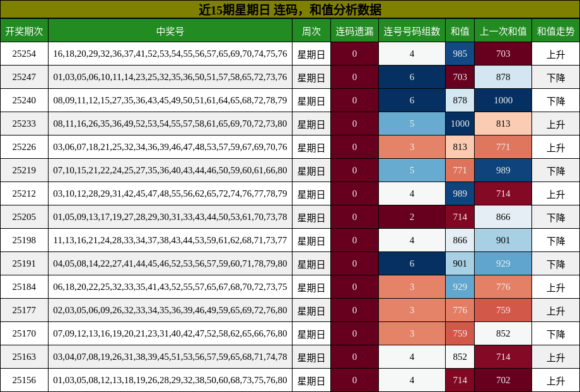
Task: Click 和值 cell 901 in row 25191
Action: (460, 263)
